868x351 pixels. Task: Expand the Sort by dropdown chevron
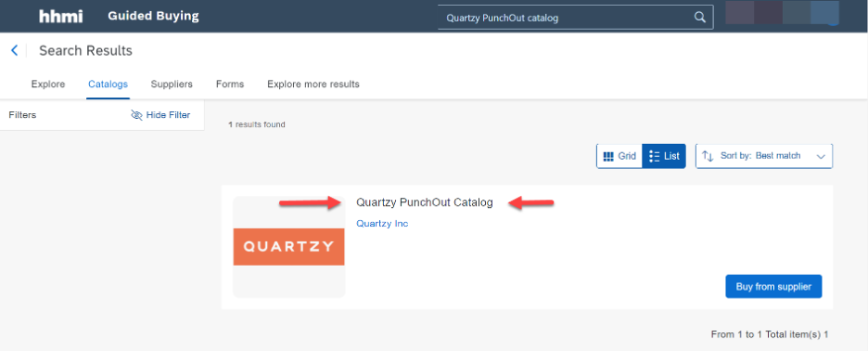821,156
